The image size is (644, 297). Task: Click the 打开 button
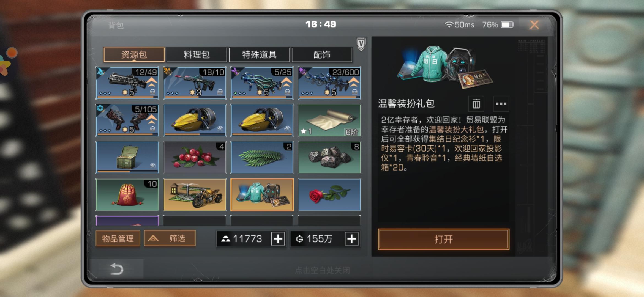[x=443, y=239]
